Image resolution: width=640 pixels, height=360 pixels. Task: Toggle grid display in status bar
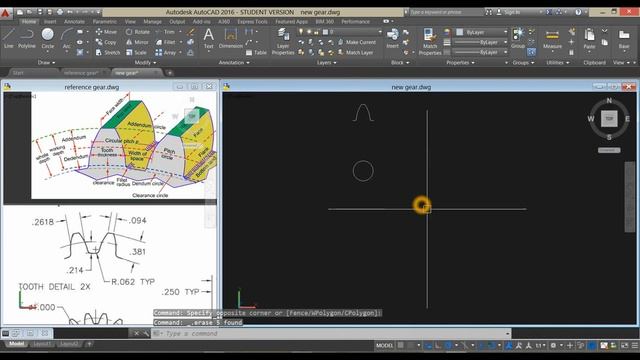point(401,345)
